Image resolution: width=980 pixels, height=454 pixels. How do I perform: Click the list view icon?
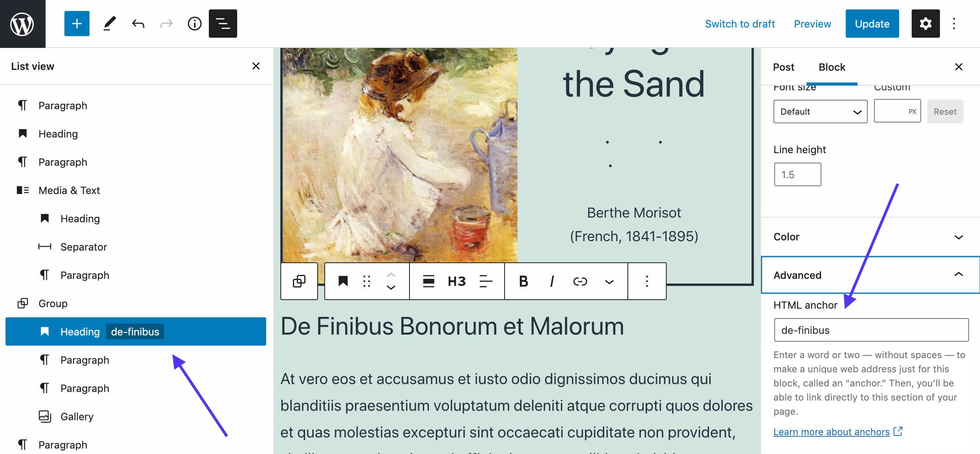223,23
